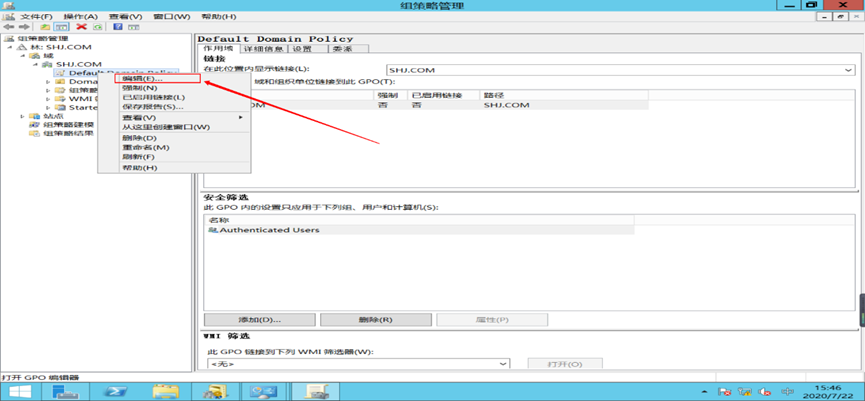Open Server Manager from the taskbar

point(66,392)
